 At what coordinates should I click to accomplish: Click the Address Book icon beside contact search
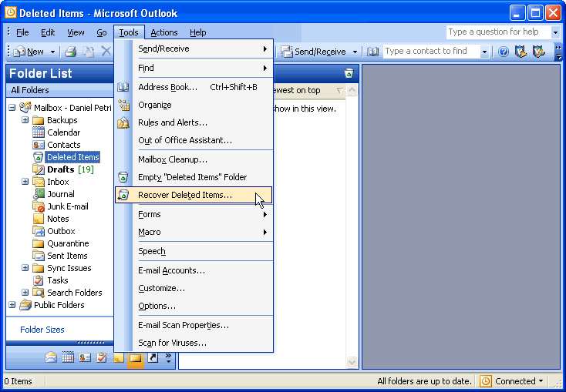click(x=373, y=52)
